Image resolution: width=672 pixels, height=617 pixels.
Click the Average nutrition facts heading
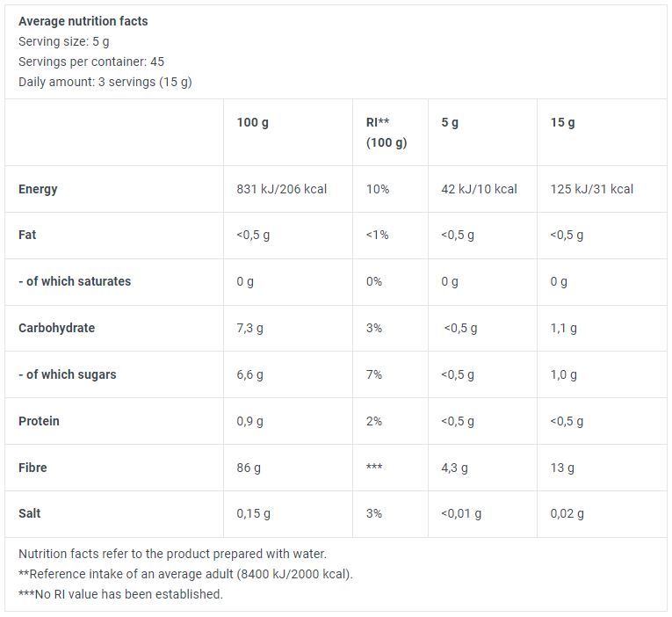[83, 21]
